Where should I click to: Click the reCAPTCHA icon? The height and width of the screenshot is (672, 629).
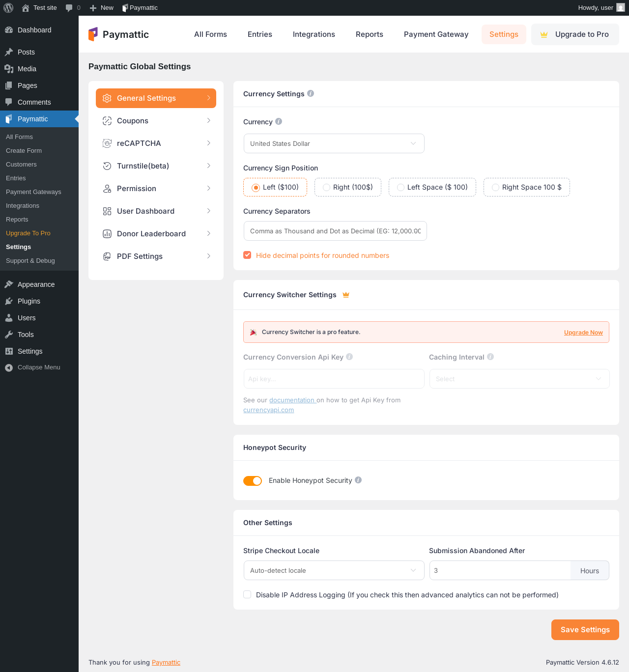click(107, 143)
